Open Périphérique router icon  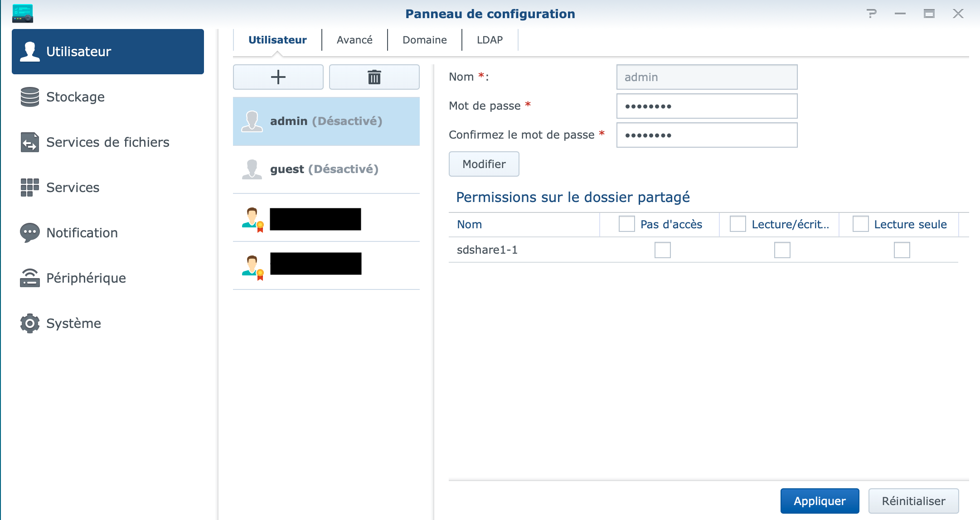tap(30, 278)
